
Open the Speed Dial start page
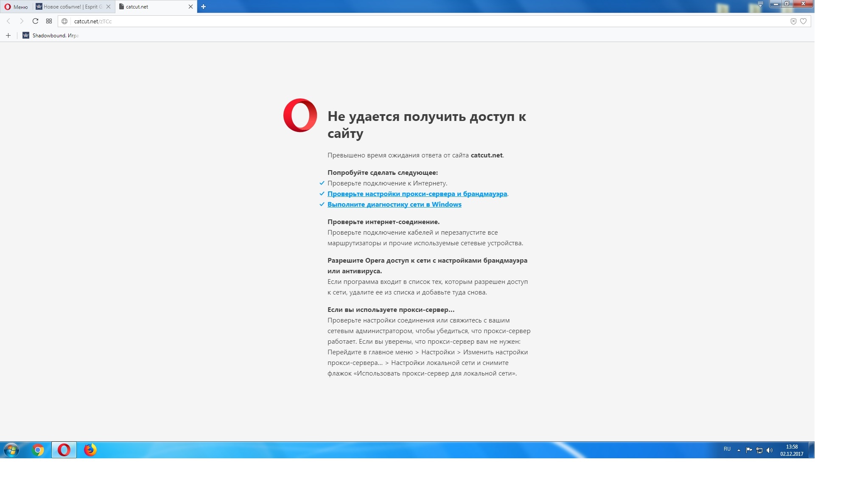[x=49, y=21]
